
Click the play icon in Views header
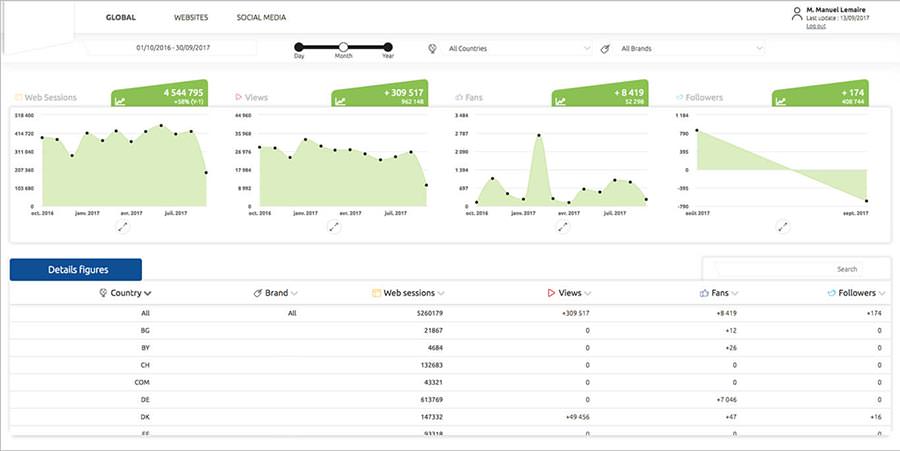click(x=552, y=293)
